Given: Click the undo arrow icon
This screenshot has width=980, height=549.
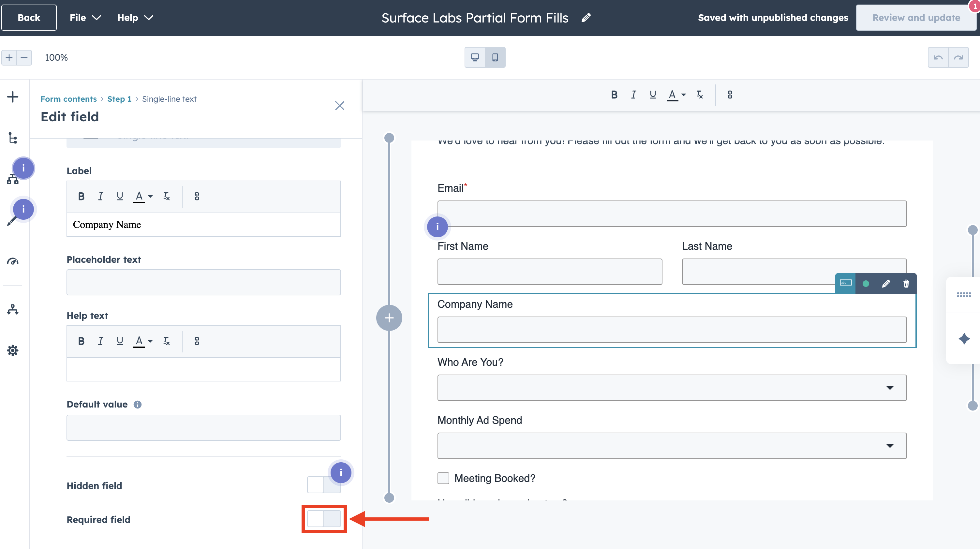Looking at the screenshot, I should coord(938,57).
